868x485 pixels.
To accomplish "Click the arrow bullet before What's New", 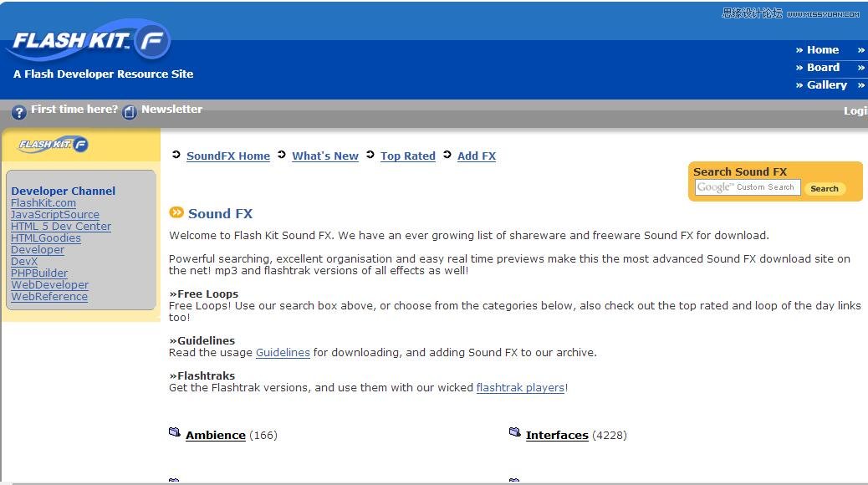I will [282, 155].
